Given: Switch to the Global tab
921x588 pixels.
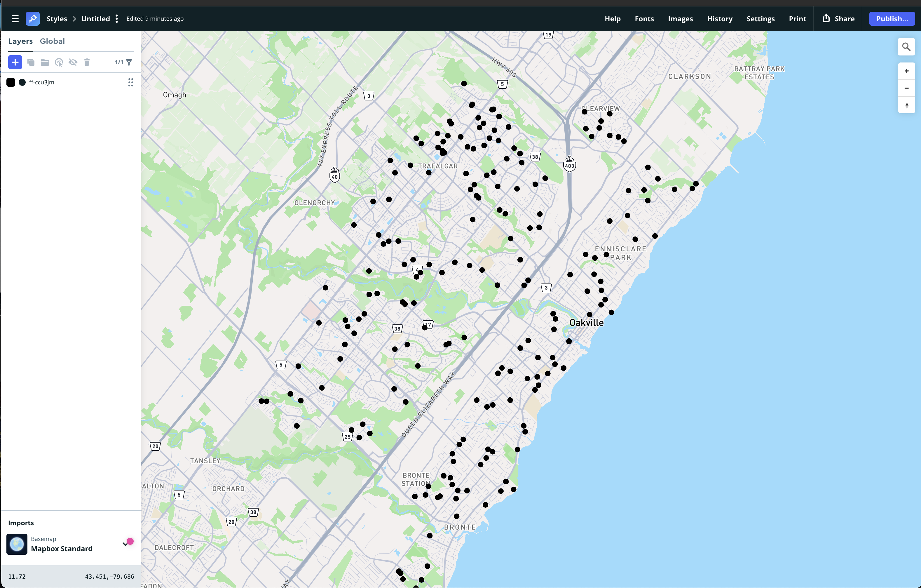Looking at the screenshot, I should 52,41.
